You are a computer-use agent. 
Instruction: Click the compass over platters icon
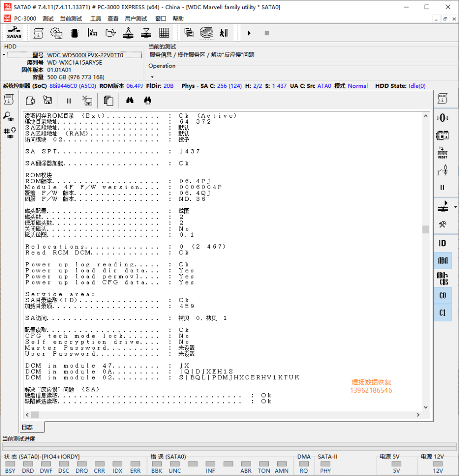pos(128,33)
